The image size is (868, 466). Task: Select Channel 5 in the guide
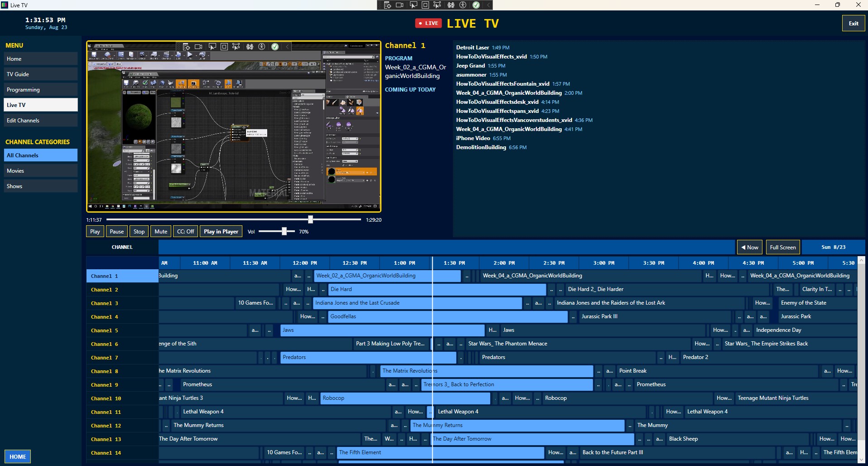[x=122, y=330]
